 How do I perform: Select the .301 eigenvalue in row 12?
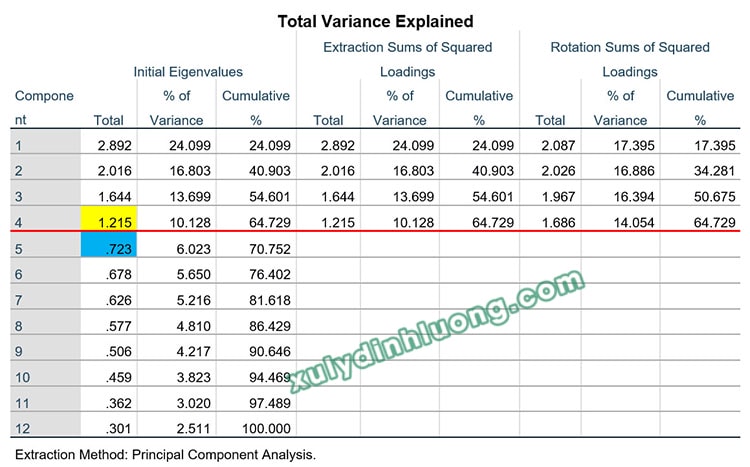coord(119,428)
